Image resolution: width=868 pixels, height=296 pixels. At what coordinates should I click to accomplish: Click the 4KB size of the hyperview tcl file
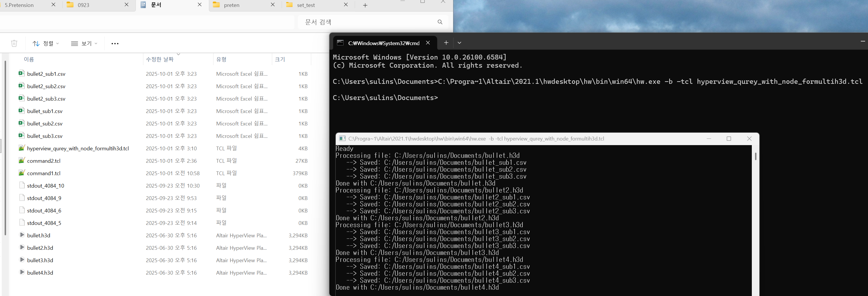(303, 148)
